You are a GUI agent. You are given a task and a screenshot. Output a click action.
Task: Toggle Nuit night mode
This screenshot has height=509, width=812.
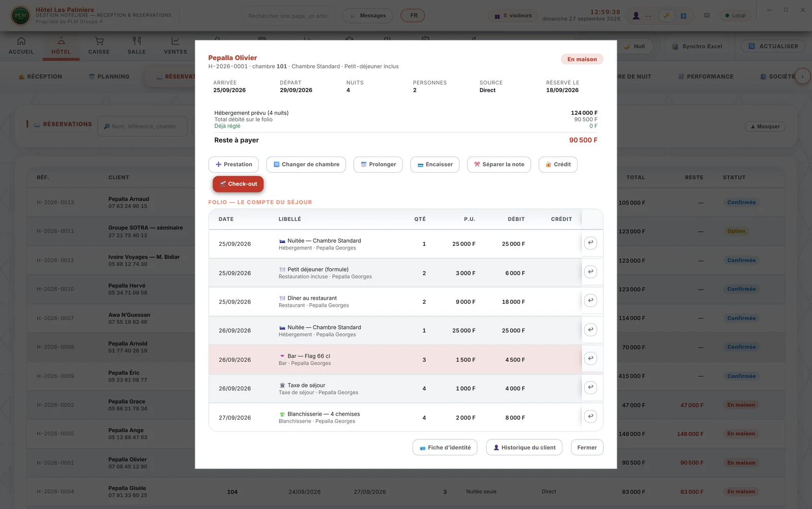pos(635,46)
